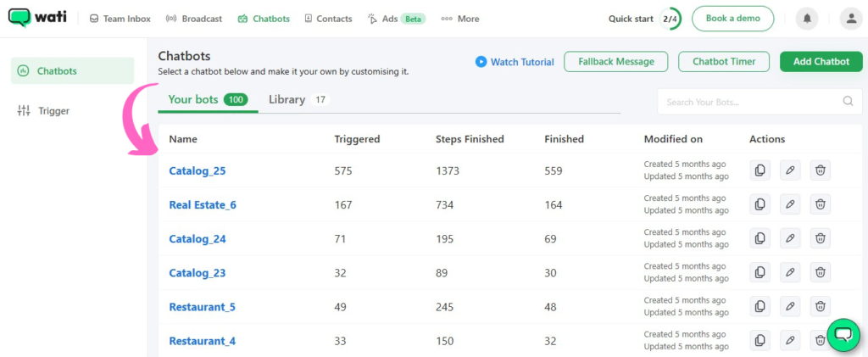The height and width of the screenshot is (357, 868).
Task: Duplicate the Restaurant_5 chatbot
Action: [x=759, y=306]
